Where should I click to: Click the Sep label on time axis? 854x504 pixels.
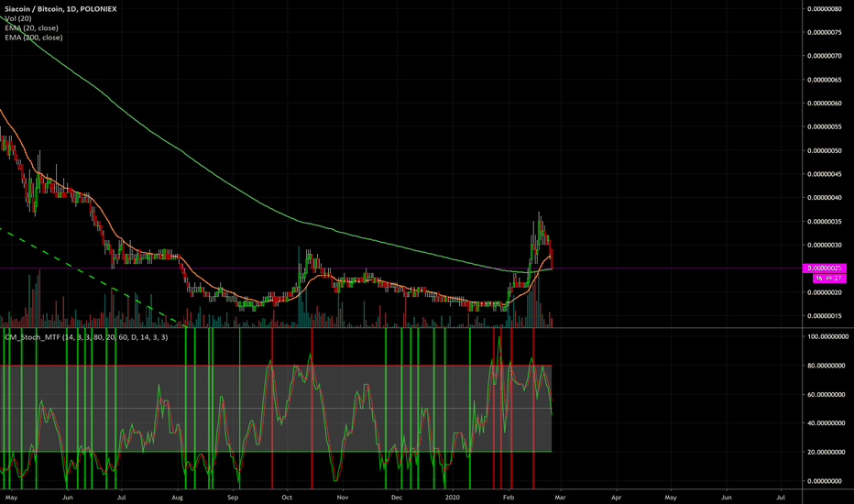click(x=233, y=498)
